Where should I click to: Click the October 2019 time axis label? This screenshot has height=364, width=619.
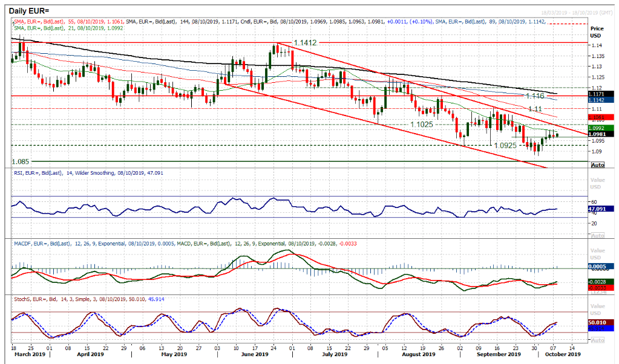coord(562,354)
